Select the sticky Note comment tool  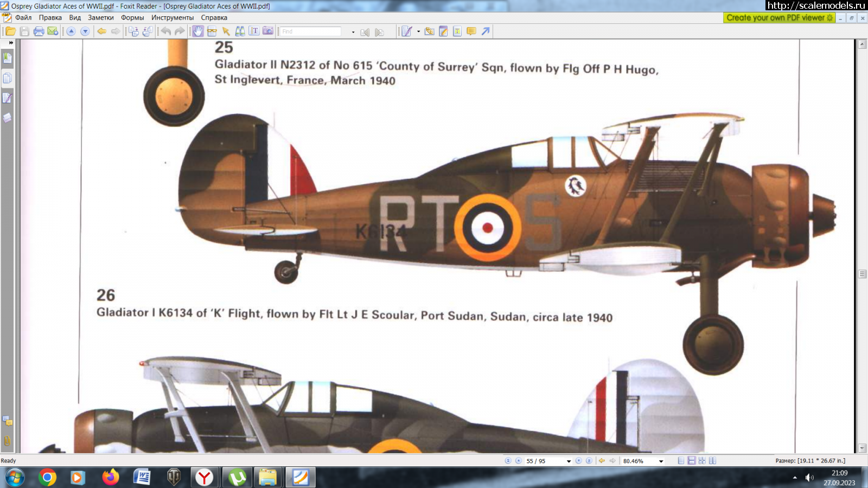471,31
